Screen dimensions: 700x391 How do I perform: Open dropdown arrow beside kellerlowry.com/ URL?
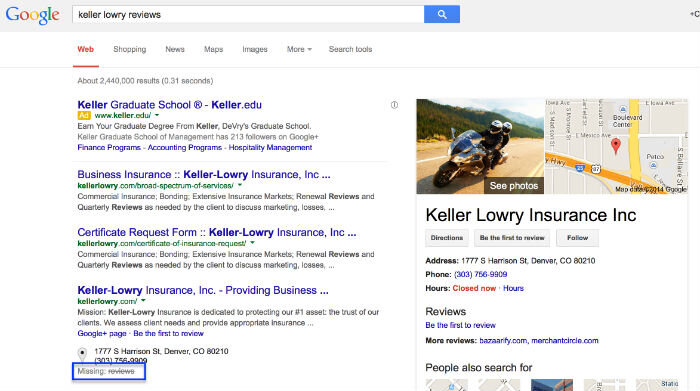pyautogui.click(x=143, y=301)
